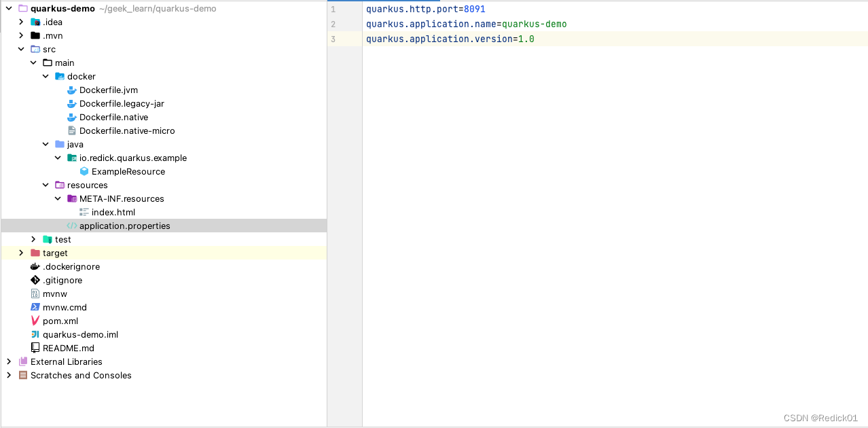
Task: Click the java source folder icon
Action: tap(59, 144)
